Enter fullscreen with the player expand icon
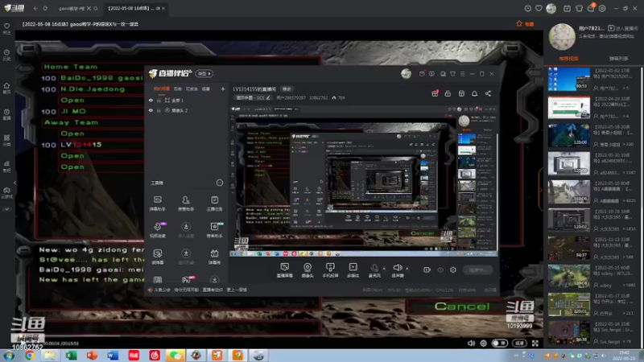Viewport: 644px width, 362px height. coord(535,343)
